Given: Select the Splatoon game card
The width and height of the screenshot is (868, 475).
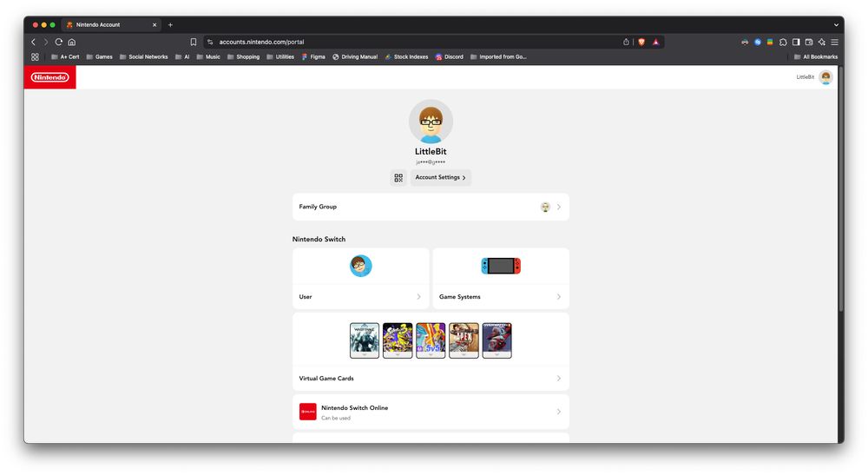Looking at the screenshot, I should coord(398,340).
